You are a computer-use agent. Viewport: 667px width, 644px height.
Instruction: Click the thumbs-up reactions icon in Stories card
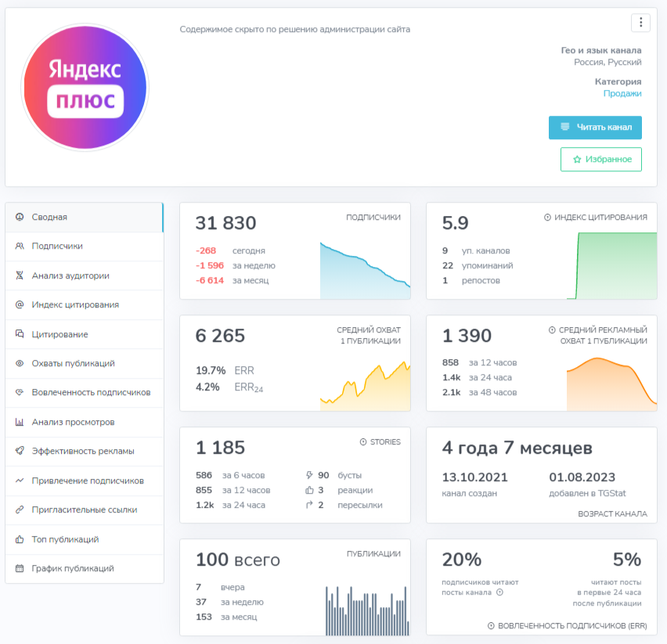point(309,490)
